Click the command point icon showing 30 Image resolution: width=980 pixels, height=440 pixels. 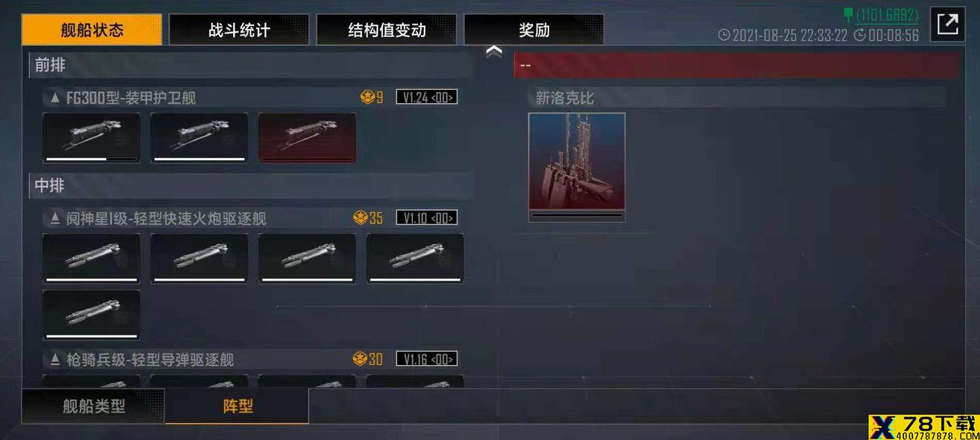point(361,359)
